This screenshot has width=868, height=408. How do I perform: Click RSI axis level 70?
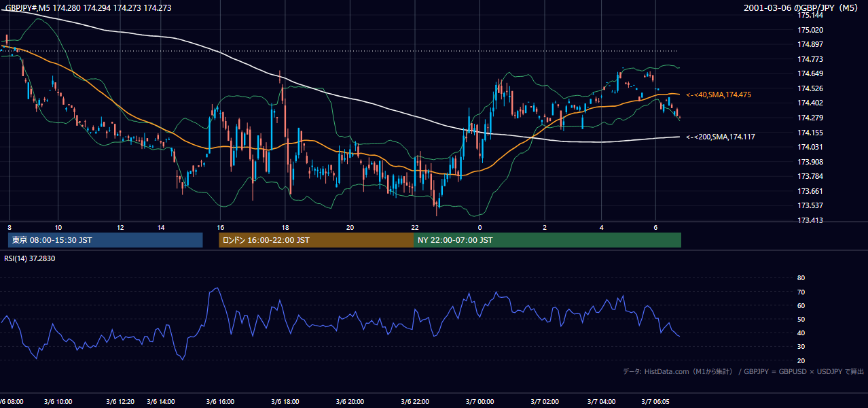coord(801,292)
